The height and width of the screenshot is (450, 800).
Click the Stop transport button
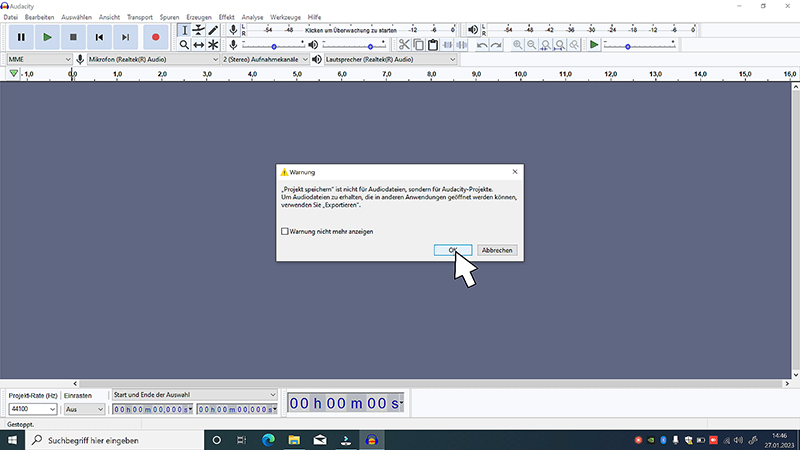coord(73,37)
